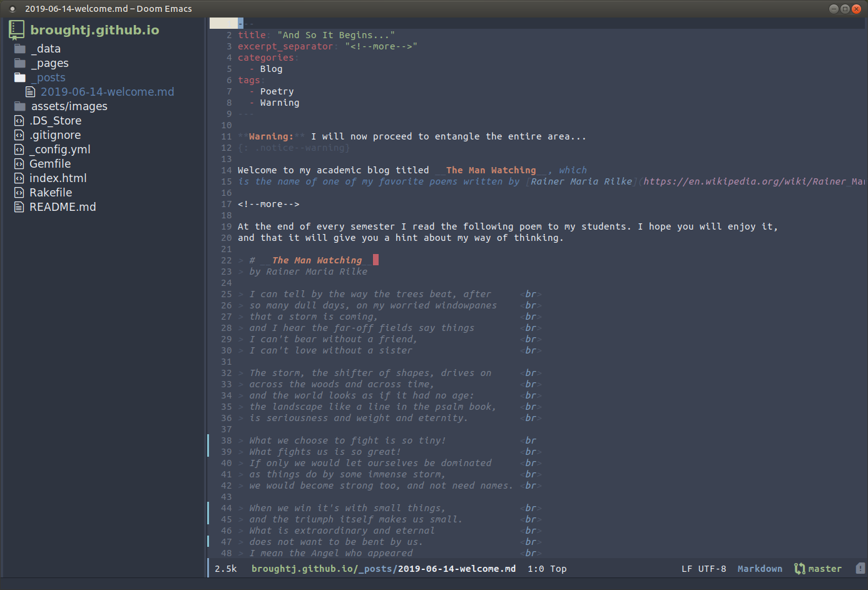
Task: Click the Gemfile file icon
Action: coord(19,164)
